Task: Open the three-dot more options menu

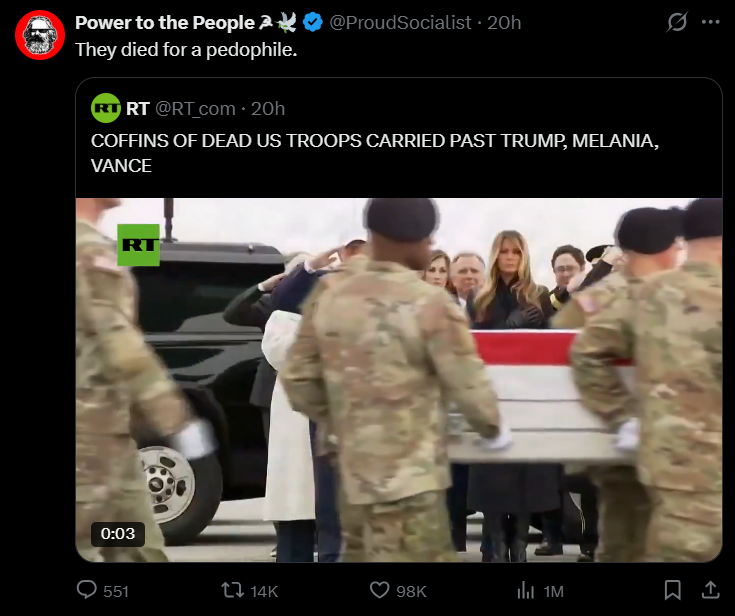Action: [711, 22]
